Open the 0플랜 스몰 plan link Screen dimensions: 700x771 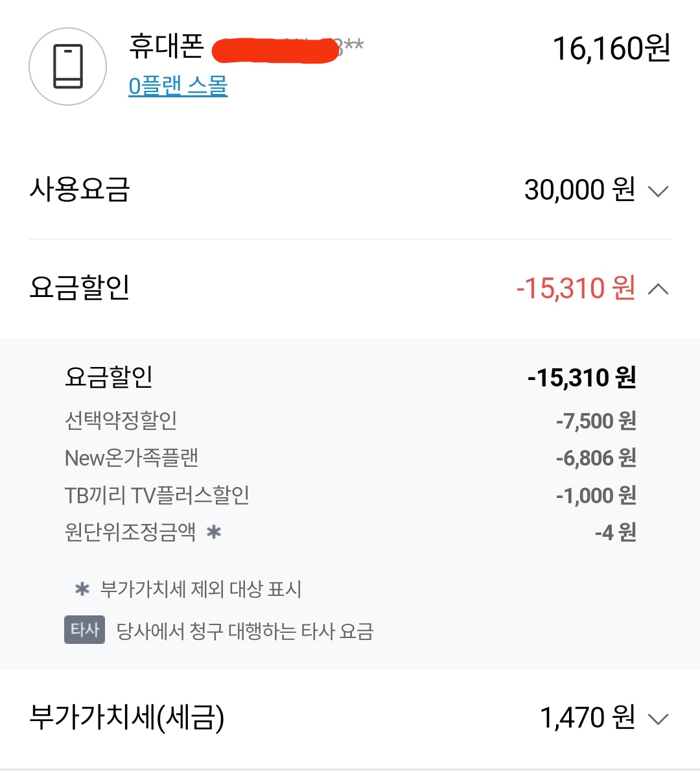pos(178,86)
